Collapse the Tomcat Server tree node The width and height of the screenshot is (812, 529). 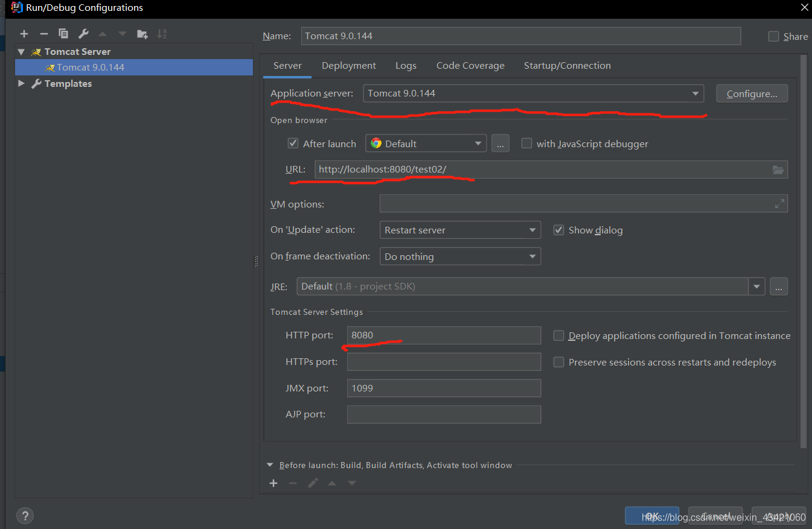tap(21, 52)
